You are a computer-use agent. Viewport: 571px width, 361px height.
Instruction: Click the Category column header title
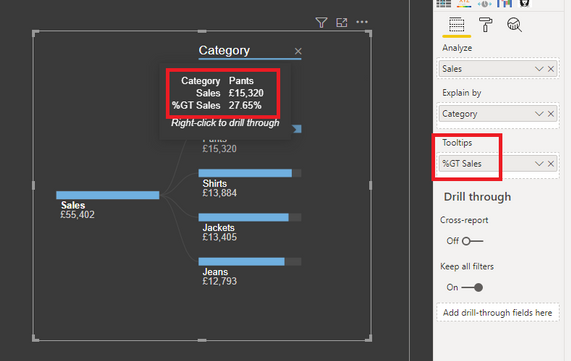tap(224, 50)
